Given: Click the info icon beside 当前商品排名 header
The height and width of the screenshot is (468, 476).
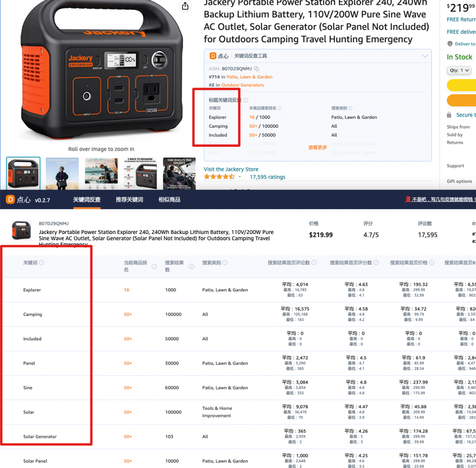Looking at the screenshot, I should (x=154, y=266).
